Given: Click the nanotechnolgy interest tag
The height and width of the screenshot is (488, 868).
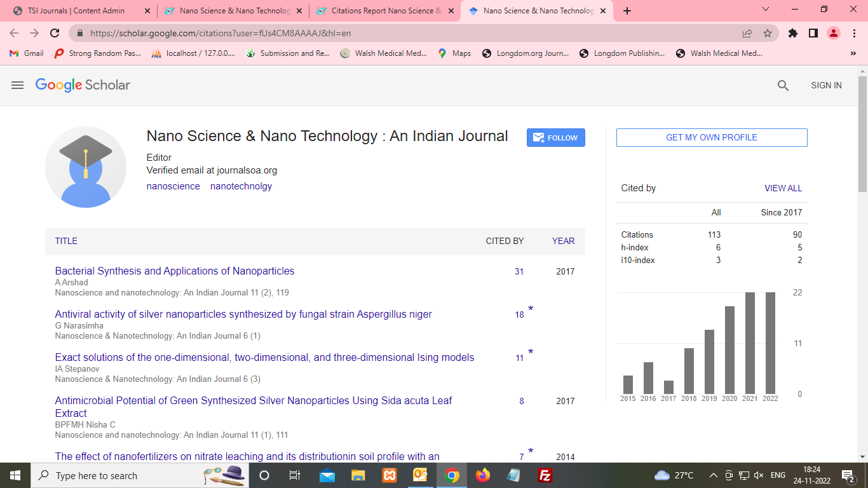Looking at the screenshot, I should (x=241, y=186).
